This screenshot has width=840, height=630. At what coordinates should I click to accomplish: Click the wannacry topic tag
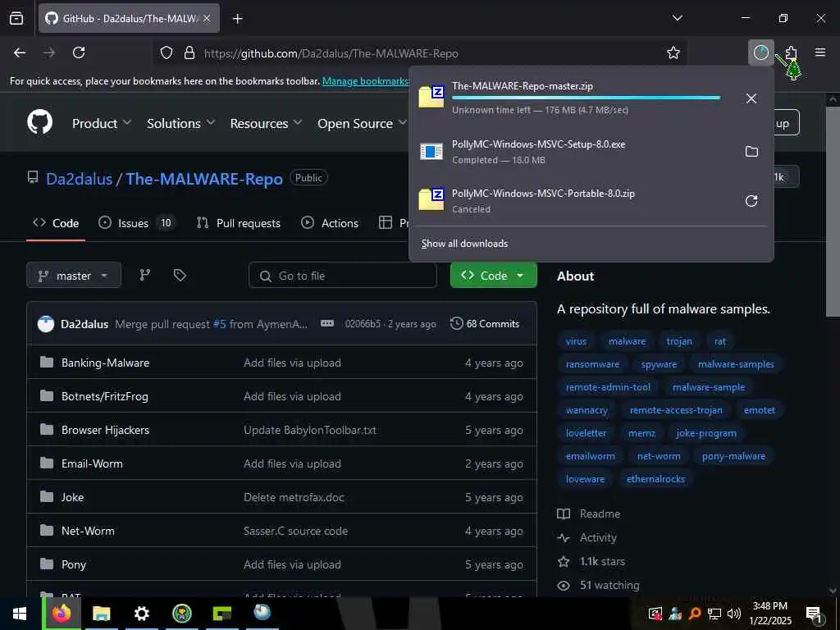[587, 410]
